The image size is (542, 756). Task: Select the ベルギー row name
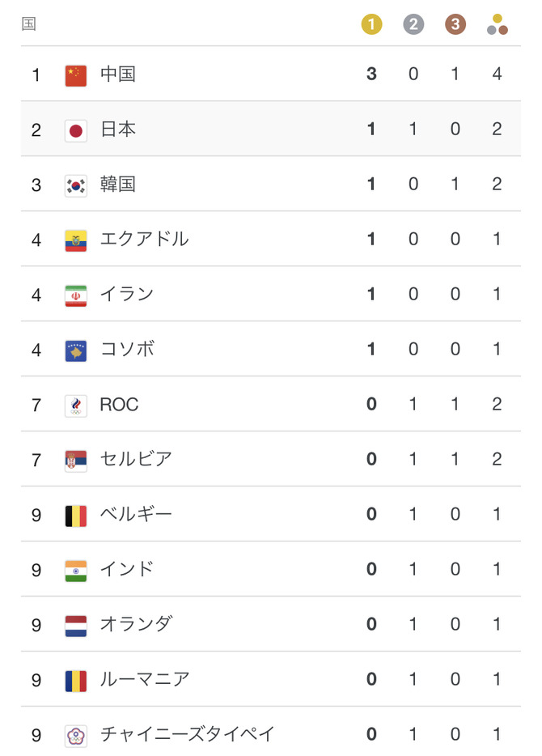(x=136, y=515)
